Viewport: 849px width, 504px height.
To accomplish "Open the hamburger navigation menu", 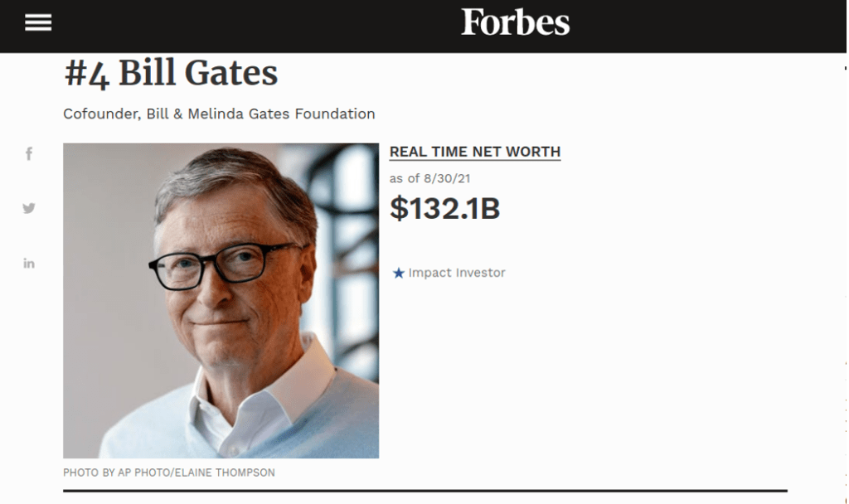I will tap(38, 23).
